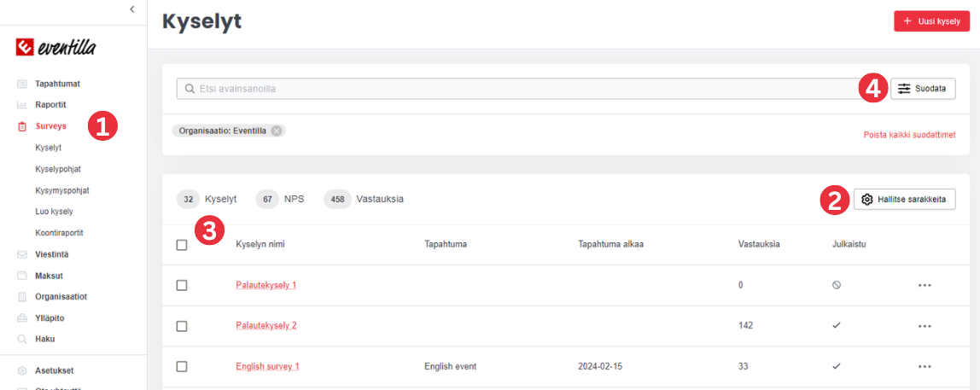The width and height of the screenshot is (980, 390).
Task: Click the Eventilla logo
Action: pyautogui.click(x=55, y=48)
